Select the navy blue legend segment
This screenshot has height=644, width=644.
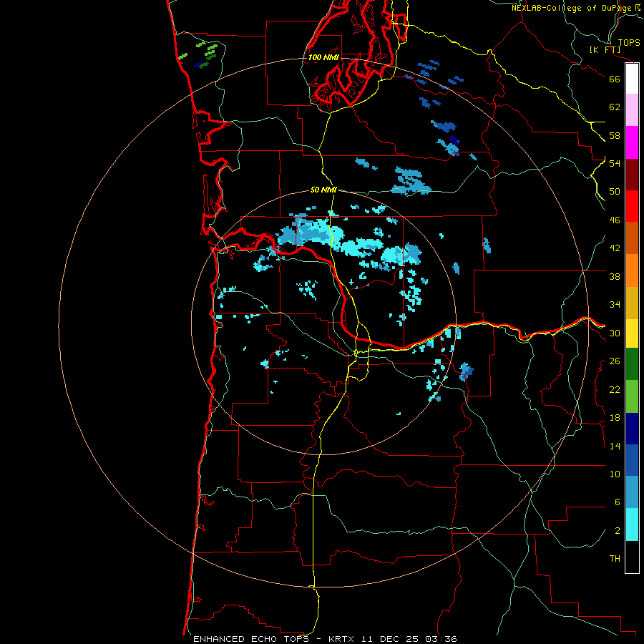click(x=632, y=429)
